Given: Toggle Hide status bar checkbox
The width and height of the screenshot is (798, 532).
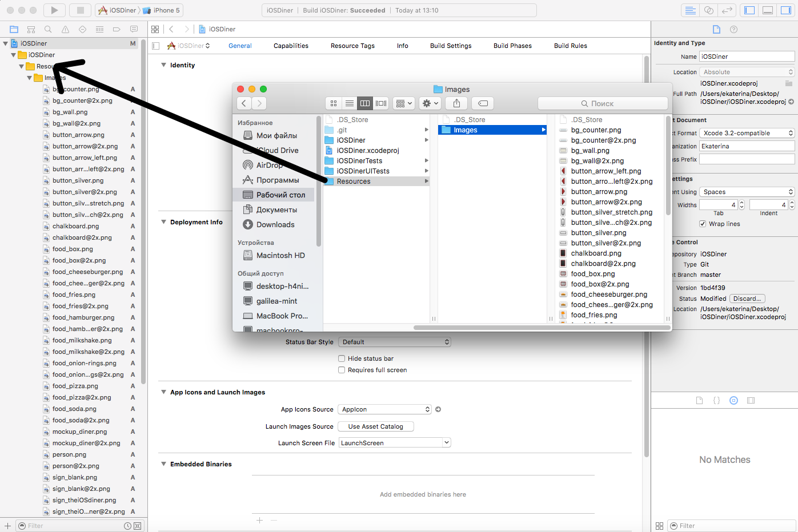Looking at the screenshot, I should pyautogui.click(x=342, y=358).
